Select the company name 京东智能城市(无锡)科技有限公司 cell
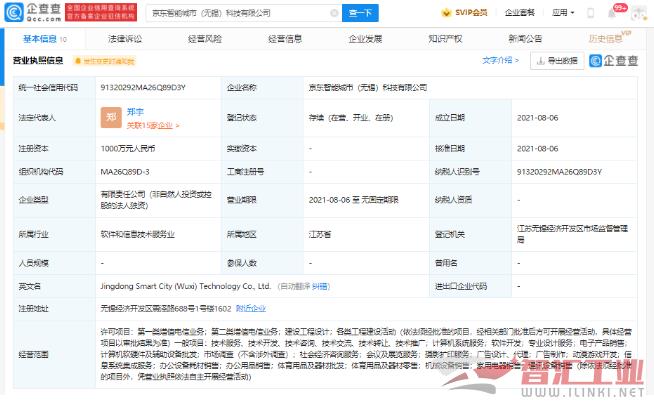The height and width of the screenshot is (407, 654). tap(368, 88)
